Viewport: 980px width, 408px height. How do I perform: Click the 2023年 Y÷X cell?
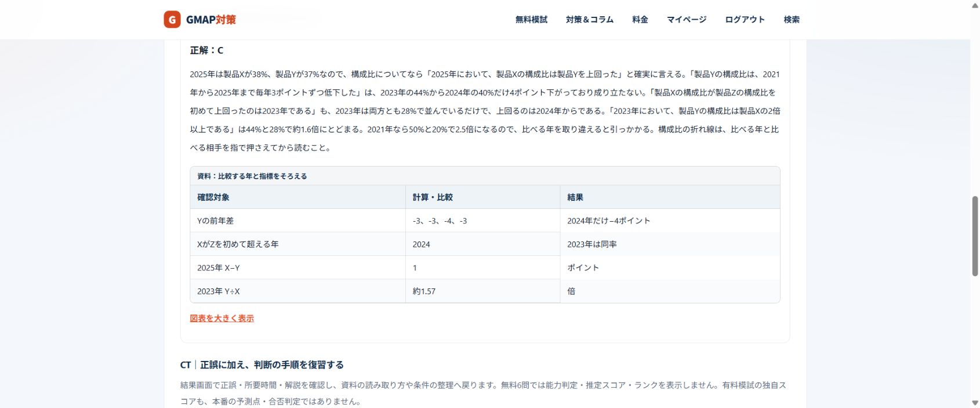point(297,291)
